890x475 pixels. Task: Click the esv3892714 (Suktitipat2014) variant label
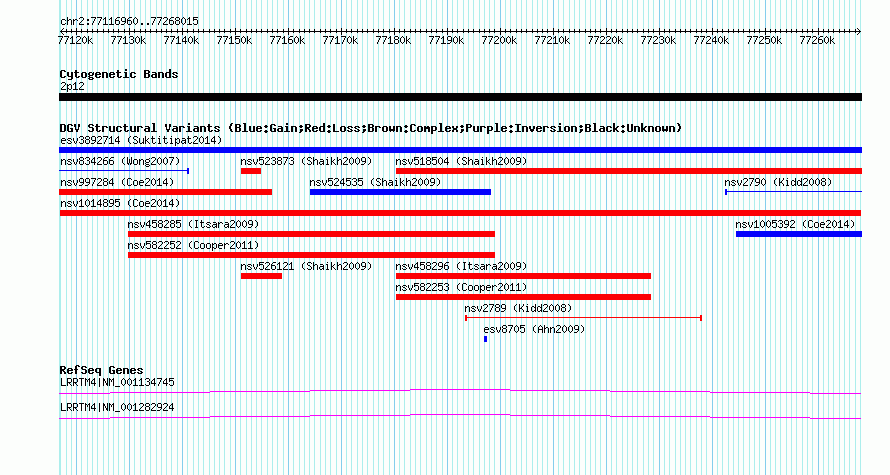pos(141,140)
